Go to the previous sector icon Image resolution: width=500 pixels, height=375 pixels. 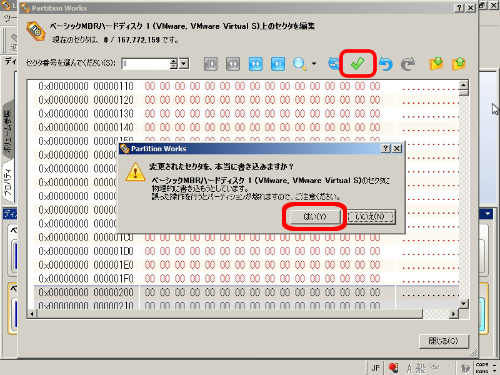(233, 64)
